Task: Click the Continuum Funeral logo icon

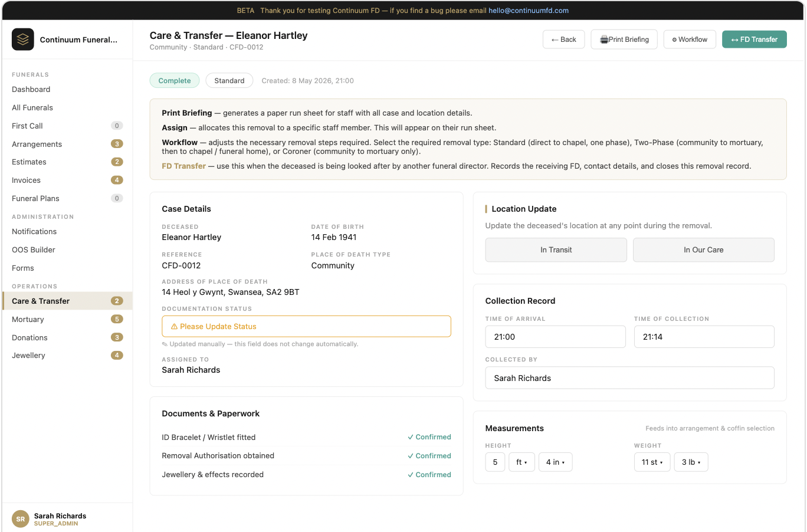Action: (x=23, y=40)
